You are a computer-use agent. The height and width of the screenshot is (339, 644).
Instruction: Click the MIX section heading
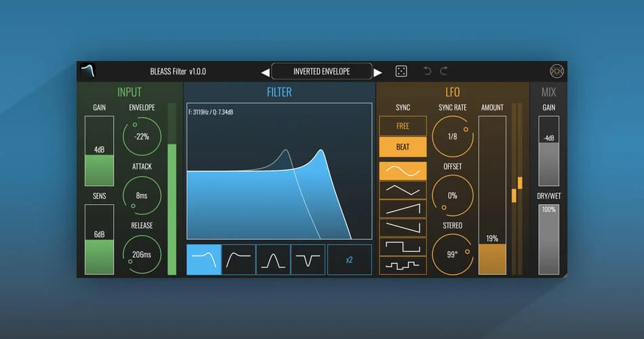click(x=548, y=92)
